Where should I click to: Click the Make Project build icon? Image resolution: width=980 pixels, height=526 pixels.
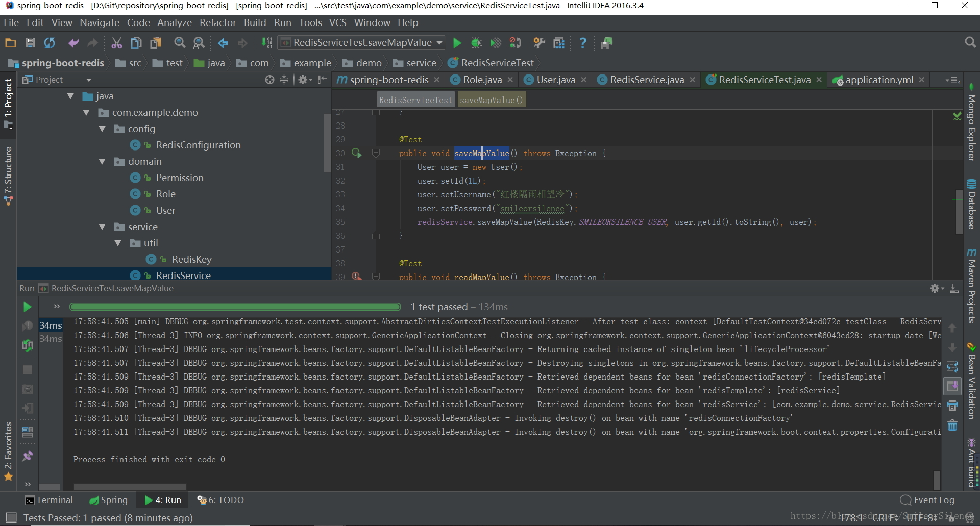267,43
